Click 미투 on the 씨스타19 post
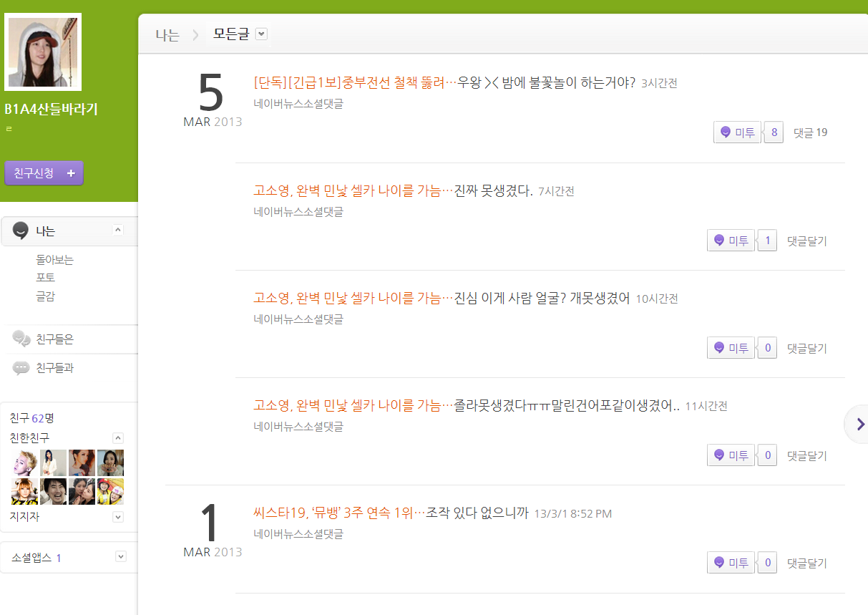The height and width of the screenshot is (615, 868). pos(731,563)
